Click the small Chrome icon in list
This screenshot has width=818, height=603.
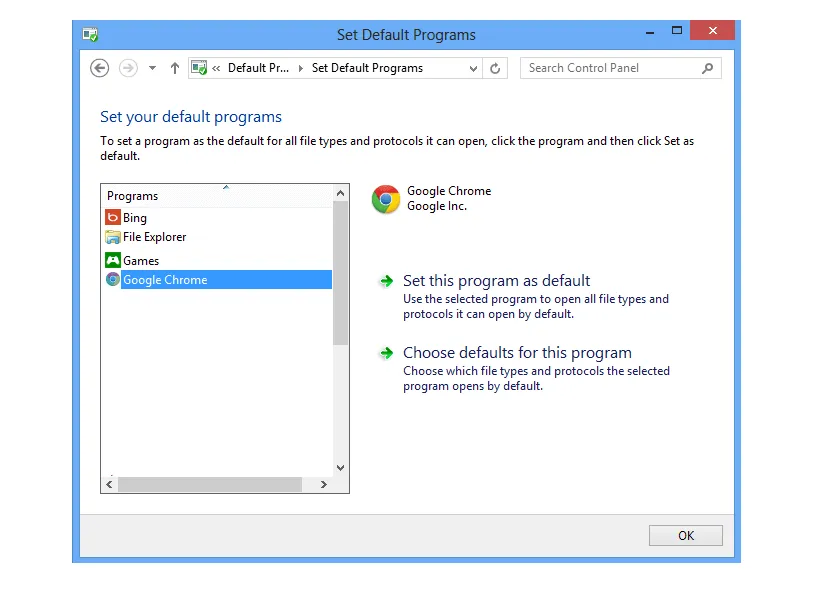point(113,280)
